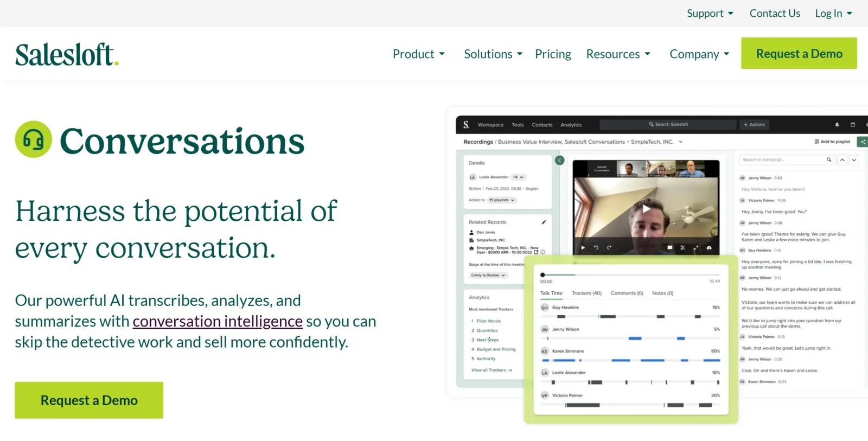
Task: Collapse the details panel with green arrow
Action: (559, 160)
